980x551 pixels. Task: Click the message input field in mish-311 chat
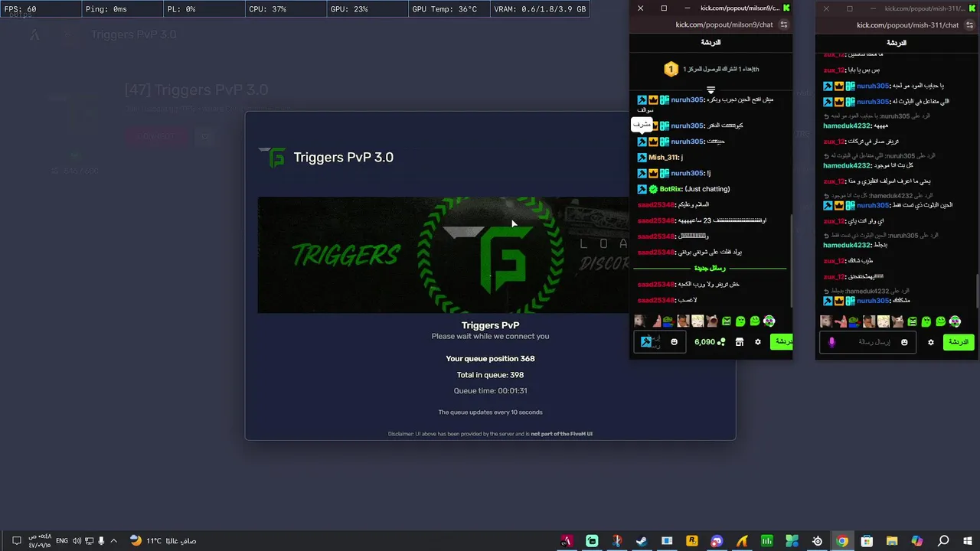(x=867, y=342)
